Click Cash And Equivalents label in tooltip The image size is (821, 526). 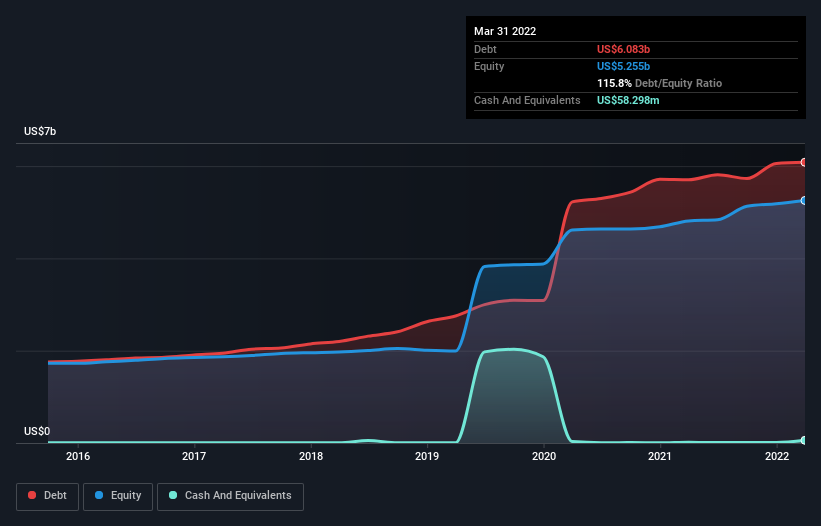click(x=527, y=100)
